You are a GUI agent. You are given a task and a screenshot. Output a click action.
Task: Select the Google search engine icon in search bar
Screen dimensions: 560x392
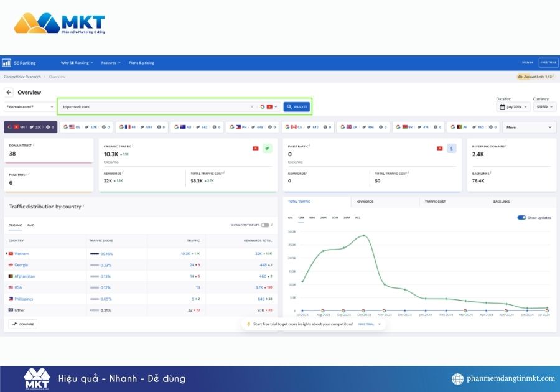(262, 106)
